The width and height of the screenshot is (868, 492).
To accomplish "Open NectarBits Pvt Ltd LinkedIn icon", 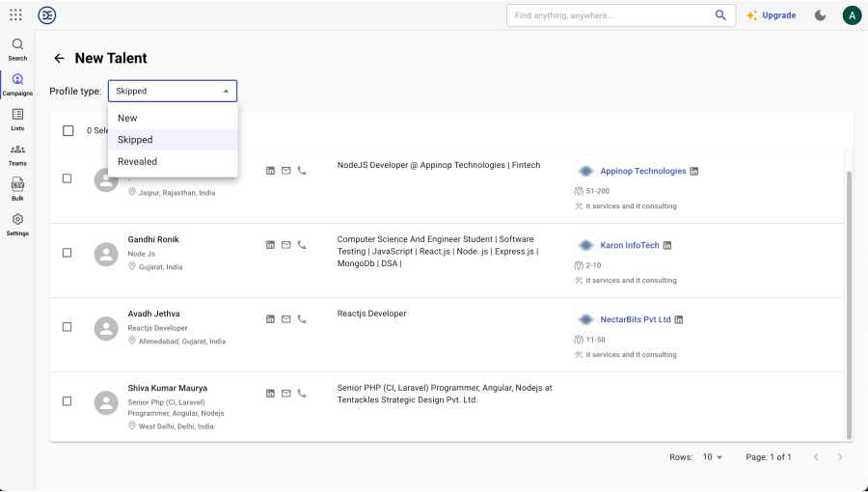I will [679, 320].
